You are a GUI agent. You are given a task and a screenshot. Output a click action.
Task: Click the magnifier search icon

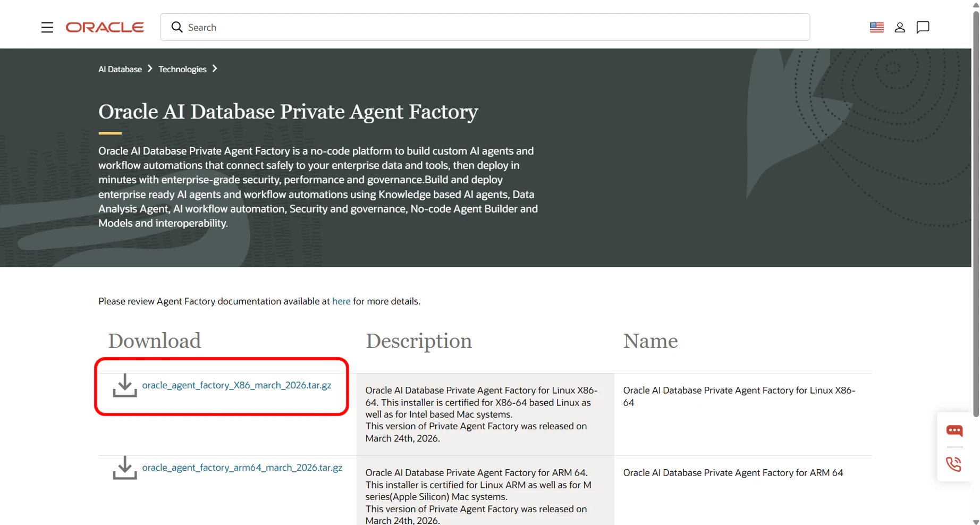coord(177,27)
